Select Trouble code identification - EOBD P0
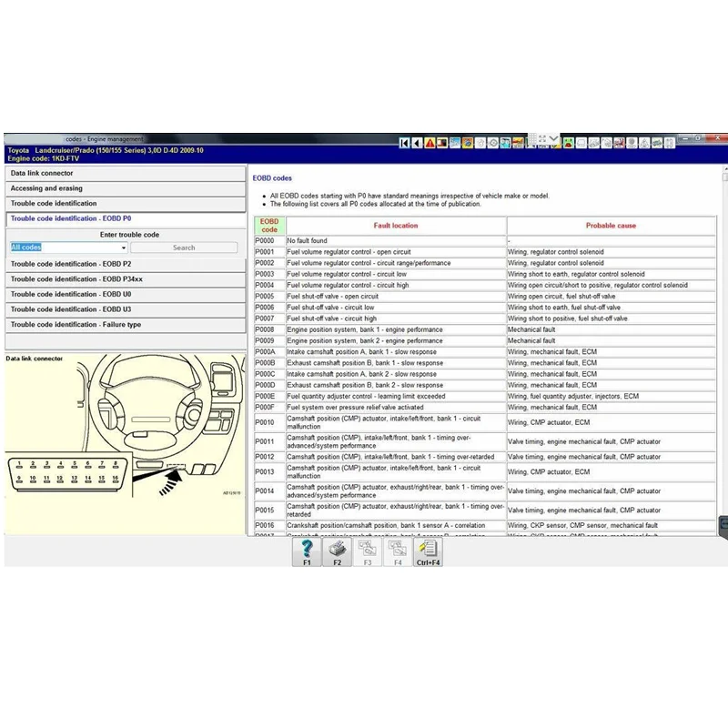Image resolution: width=728 pixels, height=728 pixels. click(x=126, y=218)
